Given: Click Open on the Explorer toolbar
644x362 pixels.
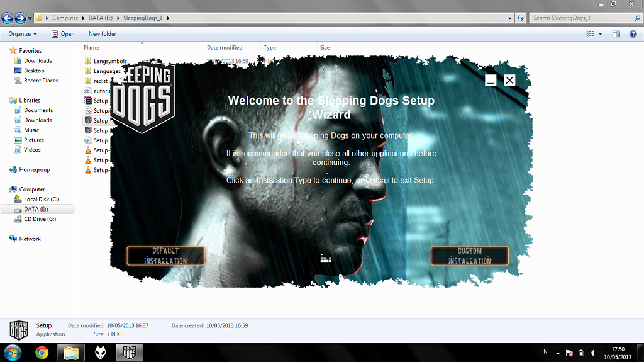Looking at the screenshot, I should [63, 34].
